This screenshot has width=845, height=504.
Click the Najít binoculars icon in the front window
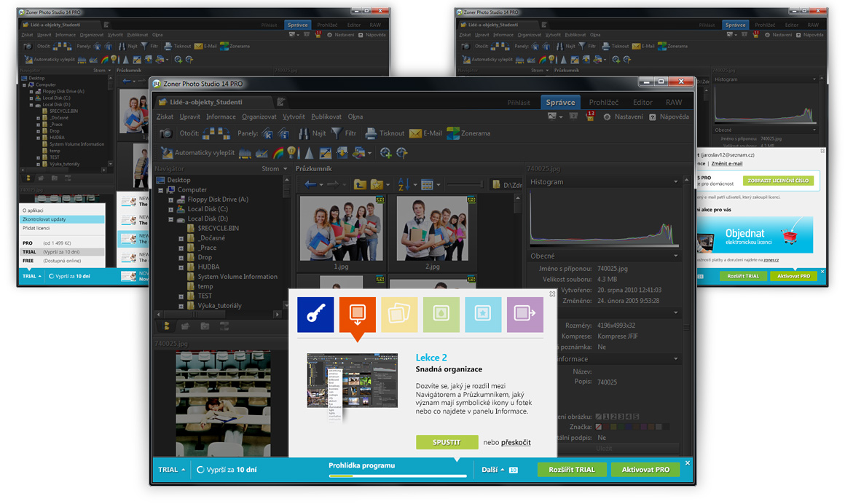[x=304, y=133]
